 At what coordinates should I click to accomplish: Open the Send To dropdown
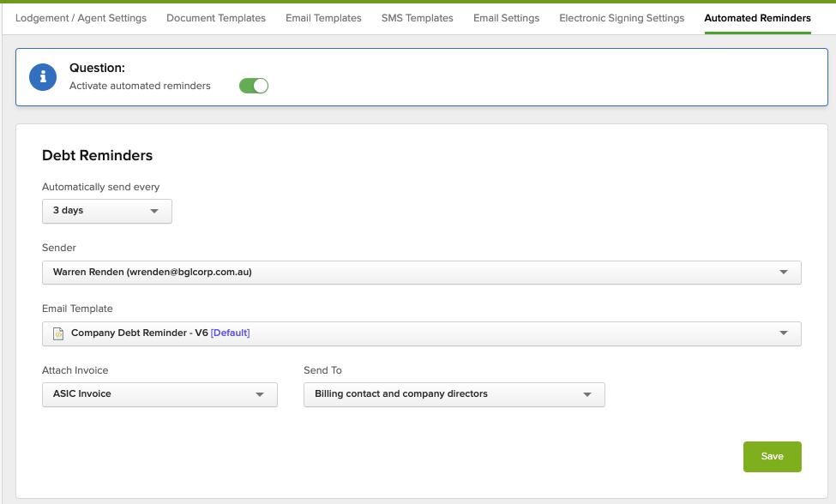(x=454, y=394)
